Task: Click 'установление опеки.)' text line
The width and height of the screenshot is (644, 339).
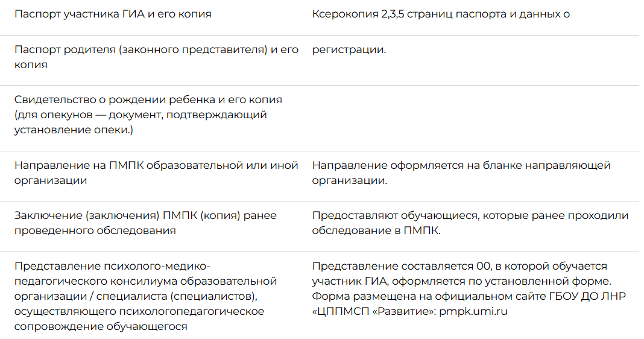Action: [x=74, y=130]
